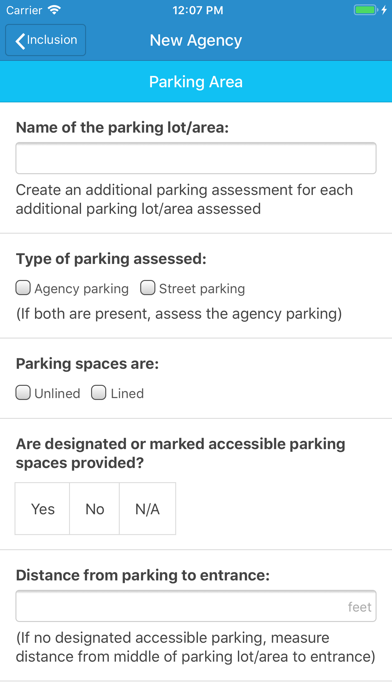
Task: Choose N/A for accessible parking spaces
Action: pyautogui.click(x=147, y=509)
